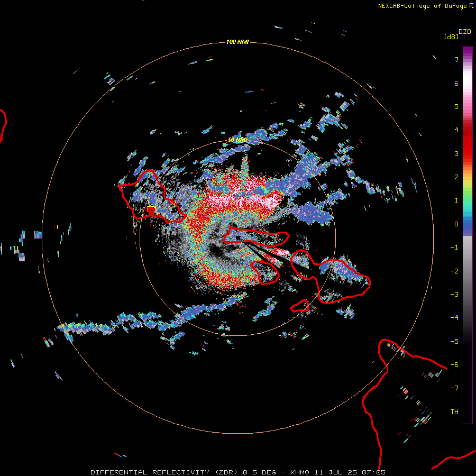Click the 4 value on color scale
The height and width of the screenshot is (476, 476).
[456, 130]
